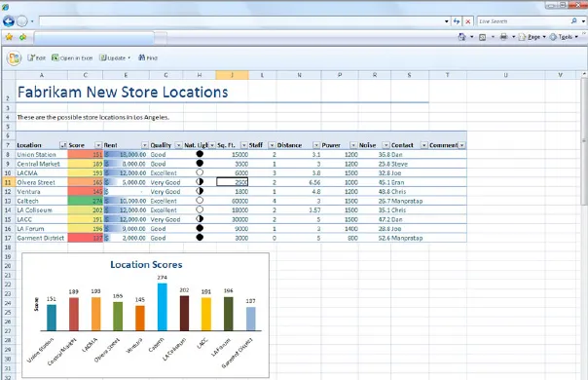Viewport: 588px width, 380px height.
Task: Click the Find binoculars button
Action: click(148, 57)
